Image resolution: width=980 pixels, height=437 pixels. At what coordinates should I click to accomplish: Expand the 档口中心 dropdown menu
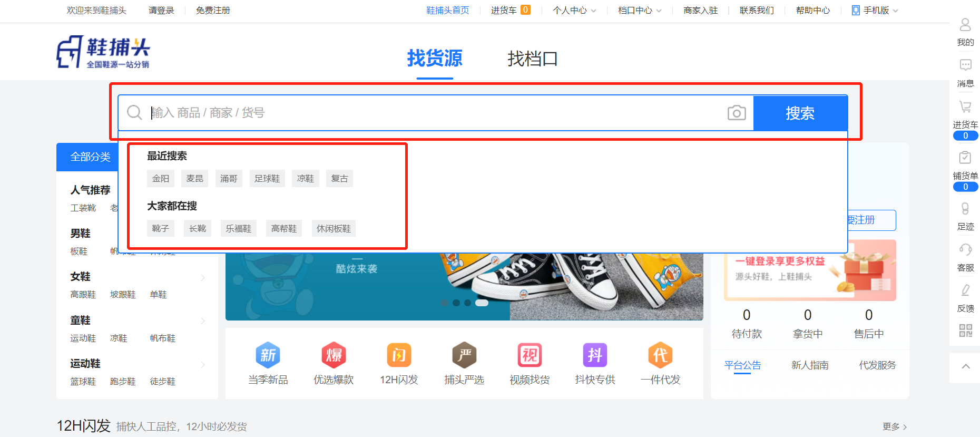[639, 11]
